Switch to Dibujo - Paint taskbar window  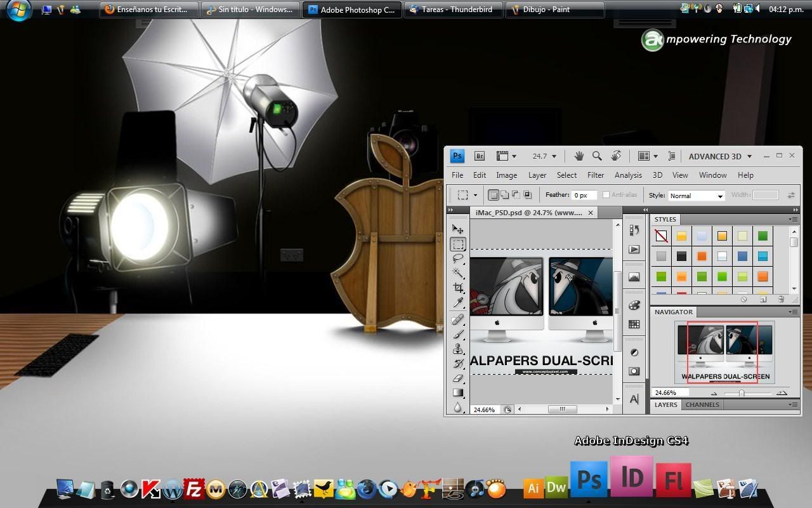point(555,10)
